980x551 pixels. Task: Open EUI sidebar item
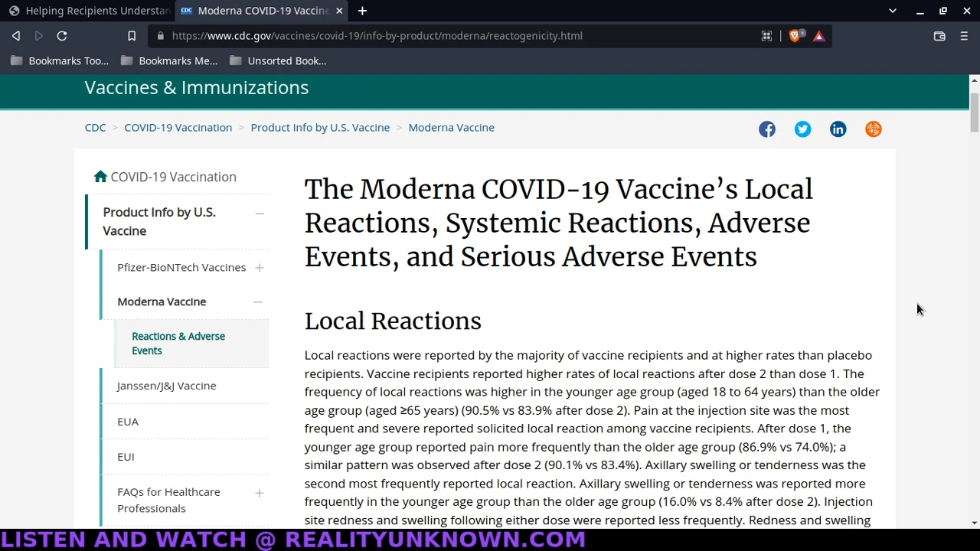126,457
